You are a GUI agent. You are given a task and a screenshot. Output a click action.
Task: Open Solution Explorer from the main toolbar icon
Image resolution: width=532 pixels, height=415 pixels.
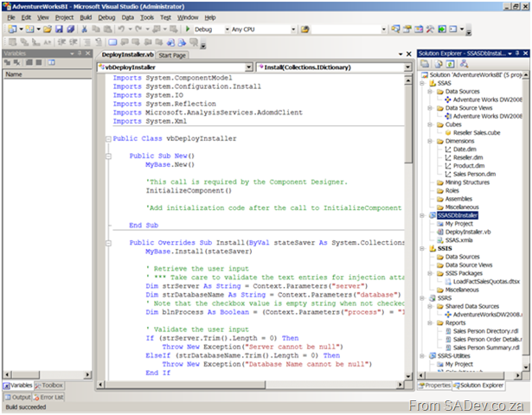(395, 29)
